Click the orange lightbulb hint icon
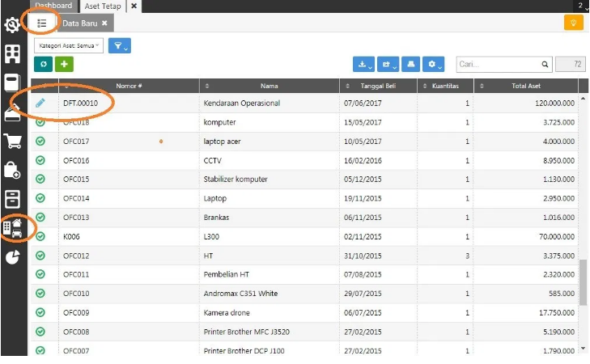This screenshot has height=364, width=590. coord(573,23)
